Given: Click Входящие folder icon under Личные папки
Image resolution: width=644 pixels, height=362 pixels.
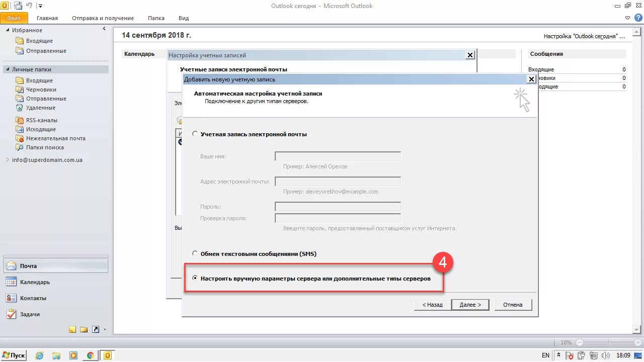Looking at the screenshot, I should point(20,80).
